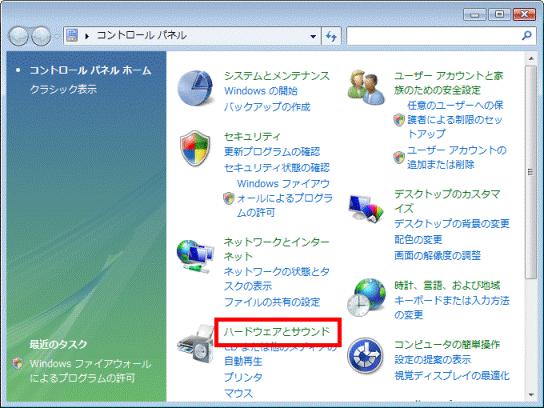Open Windows ファイアウォールによるプログラムの許可 in the Security section
Image resolution: width=544 pixels, height=408 pixels.
point(284,198)
